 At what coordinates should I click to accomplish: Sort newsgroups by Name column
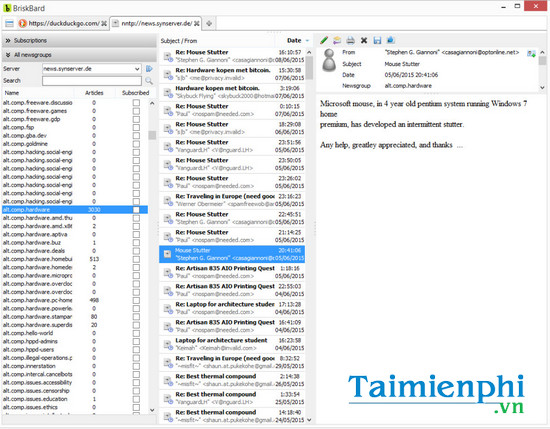point(38,93)
